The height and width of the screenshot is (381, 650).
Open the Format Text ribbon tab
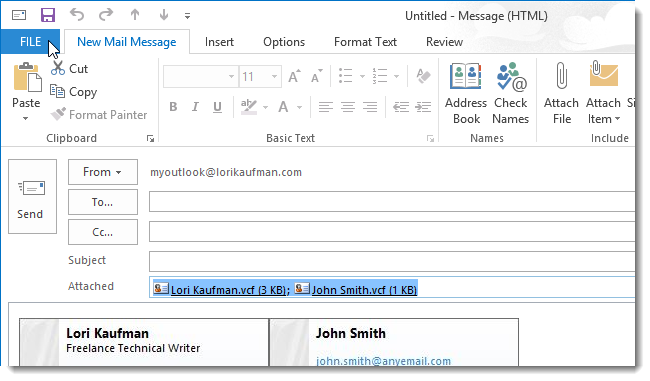[x=365, y=42]
